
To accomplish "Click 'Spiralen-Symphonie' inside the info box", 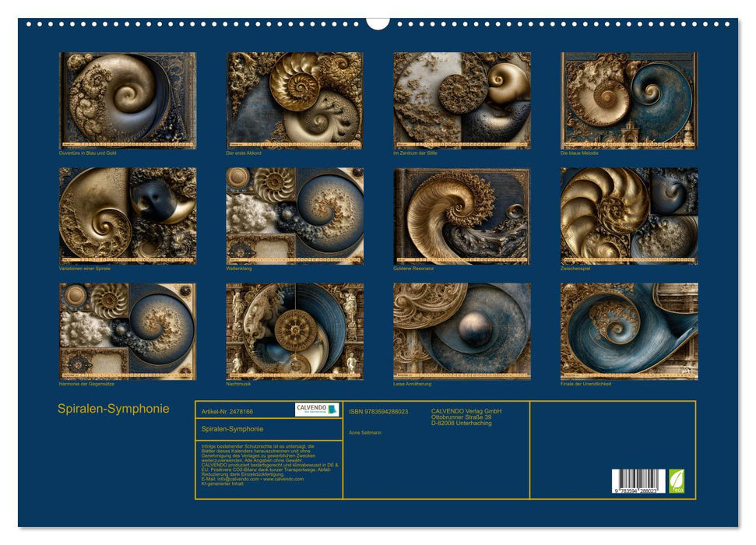I will pos(232,429).
